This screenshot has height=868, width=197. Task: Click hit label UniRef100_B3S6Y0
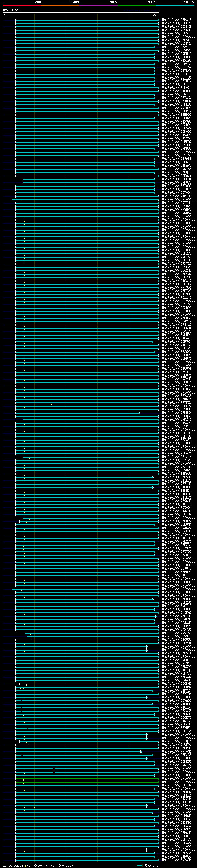[x=177, y=352]
